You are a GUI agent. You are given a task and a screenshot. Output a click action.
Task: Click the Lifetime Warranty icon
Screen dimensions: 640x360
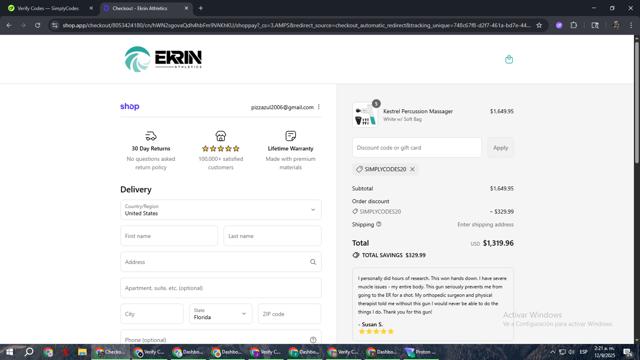(290, 136)
